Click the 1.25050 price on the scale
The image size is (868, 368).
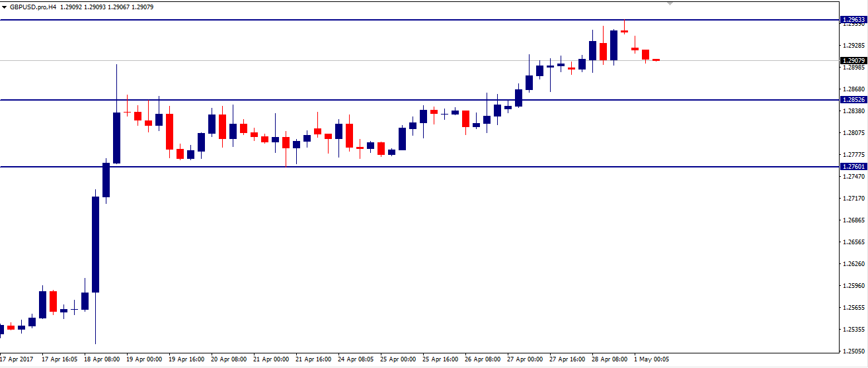(x=853, y=351)
